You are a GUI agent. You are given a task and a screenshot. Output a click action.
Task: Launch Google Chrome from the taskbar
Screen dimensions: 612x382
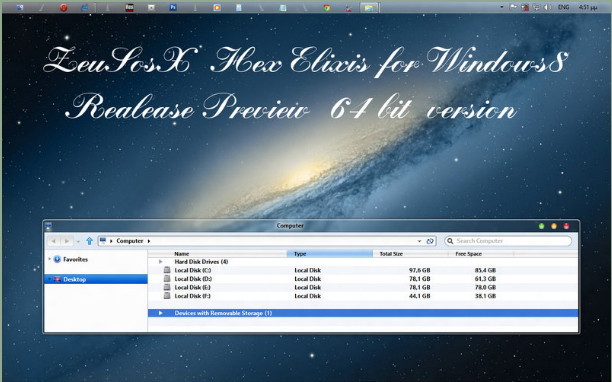[x=326, y=7]
